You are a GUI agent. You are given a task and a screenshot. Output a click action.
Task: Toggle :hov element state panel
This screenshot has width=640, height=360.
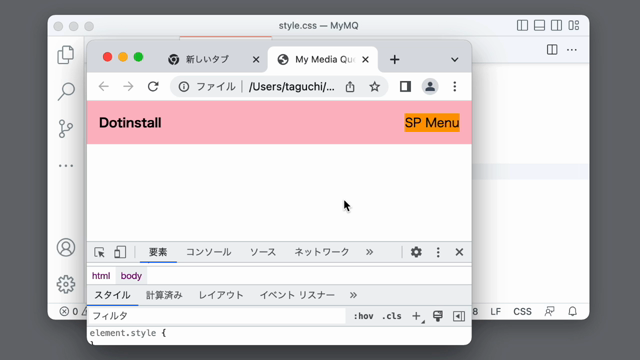[x=363, y=316]
